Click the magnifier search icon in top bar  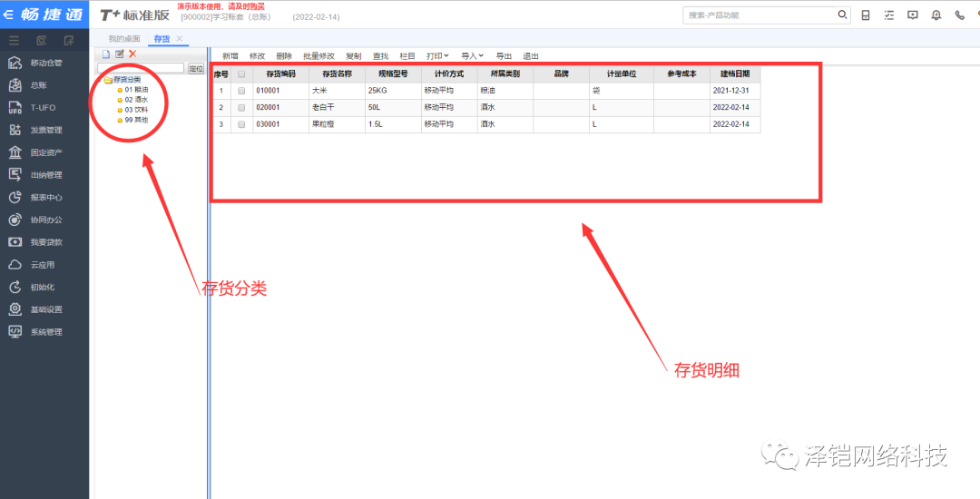(x=842, y=15)
